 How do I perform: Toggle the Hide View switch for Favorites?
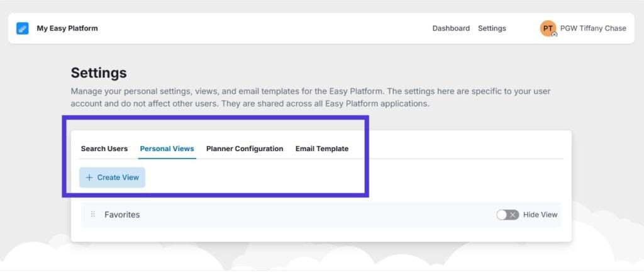[x=508, y=215]
